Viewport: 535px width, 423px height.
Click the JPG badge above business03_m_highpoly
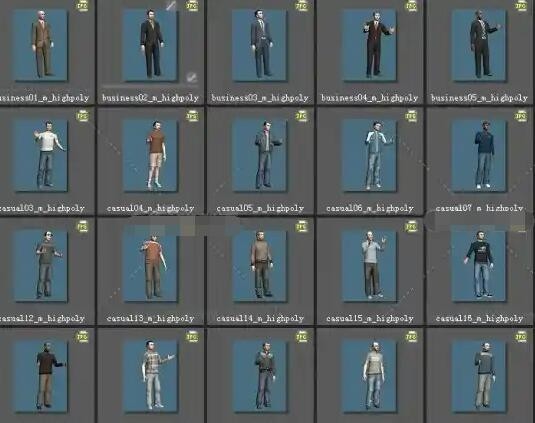(302, 6)
